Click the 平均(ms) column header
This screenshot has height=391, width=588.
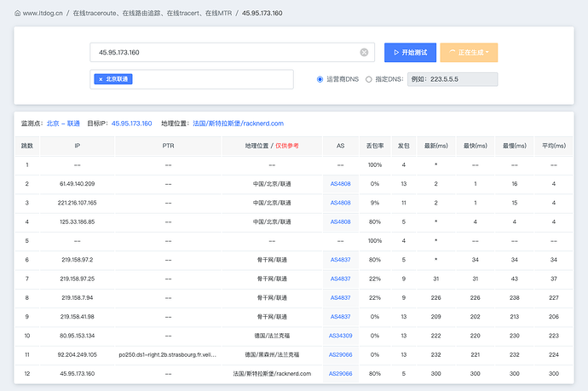pos(554,146)
